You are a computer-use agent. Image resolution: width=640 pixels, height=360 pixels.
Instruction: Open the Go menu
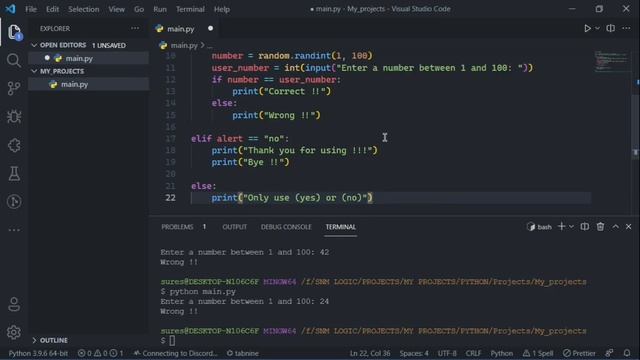tap(139, 9)
